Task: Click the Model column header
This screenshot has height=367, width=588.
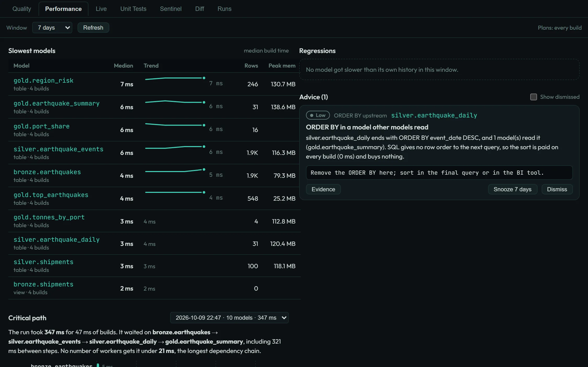Action: coord(21,66)
